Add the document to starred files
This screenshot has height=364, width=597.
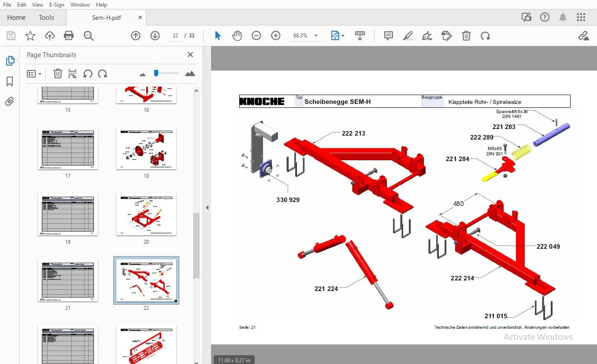[x=30, y=36]
